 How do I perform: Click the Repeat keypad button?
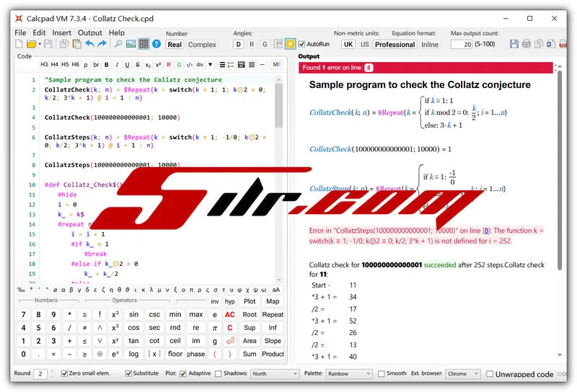click(x=273, y=314)
